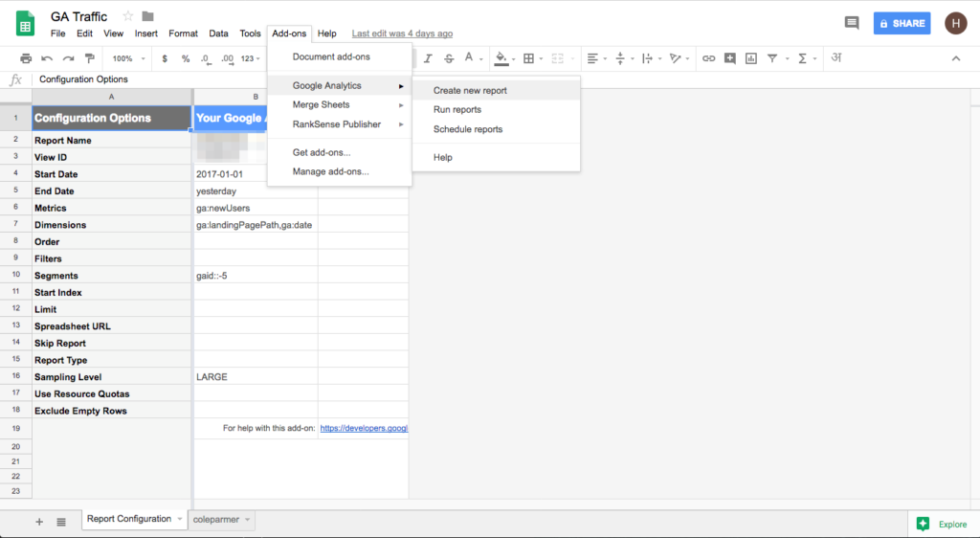Viewport: 980px width, 538px height.
Task: Open the comments thread icon
Action: [851, 23]
